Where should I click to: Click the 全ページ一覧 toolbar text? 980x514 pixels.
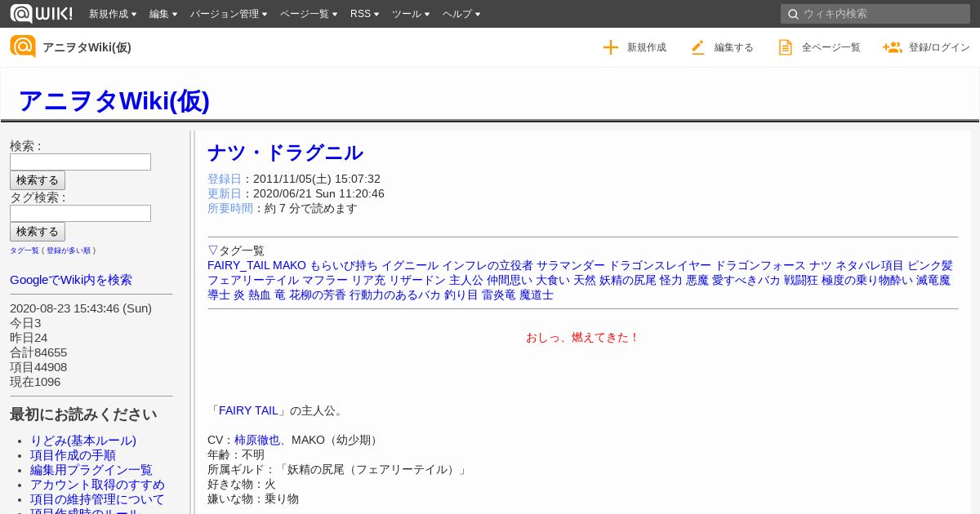831,47
